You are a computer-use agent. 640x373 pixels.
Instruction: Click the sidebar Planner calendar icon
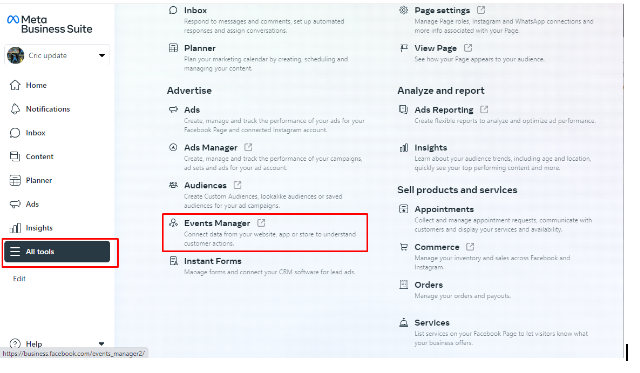click(x=15, y=180)
